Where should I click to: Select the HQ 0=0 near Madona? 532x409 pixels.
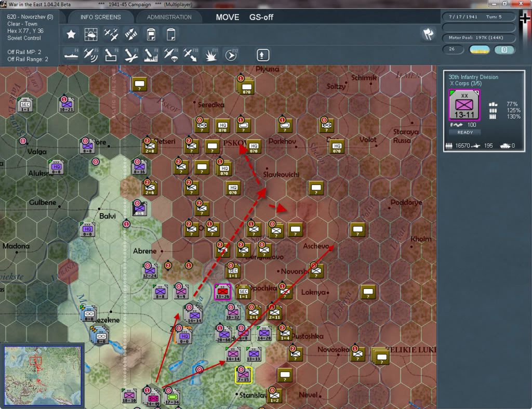87,229
